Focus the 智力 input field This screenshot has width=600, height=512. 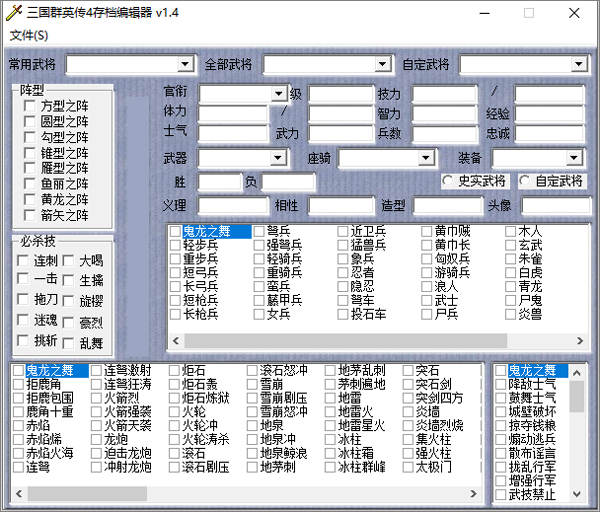tap(445, 114)
